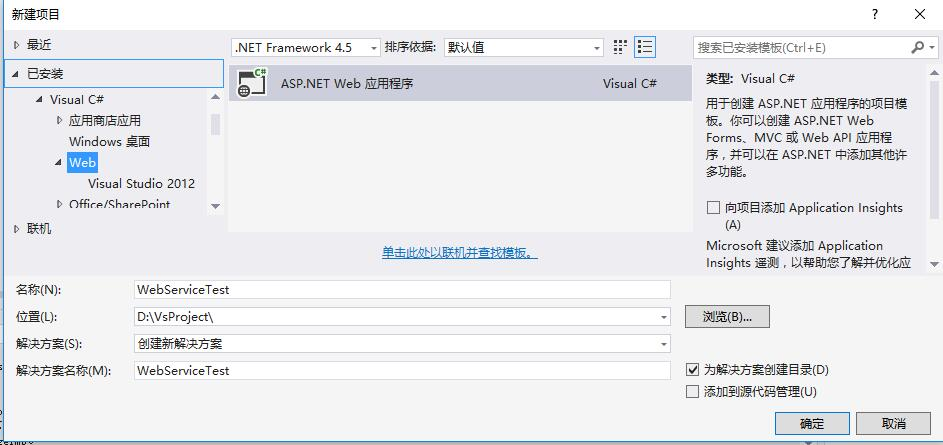Open the solution create new dropdown
The image size is (943, 445).
664,344
